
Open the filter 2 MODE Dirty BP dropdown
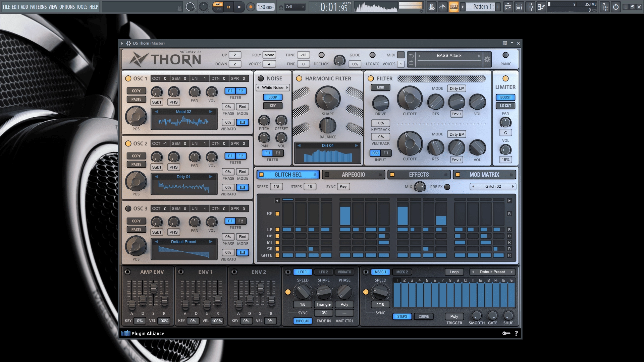click(457, 134)
